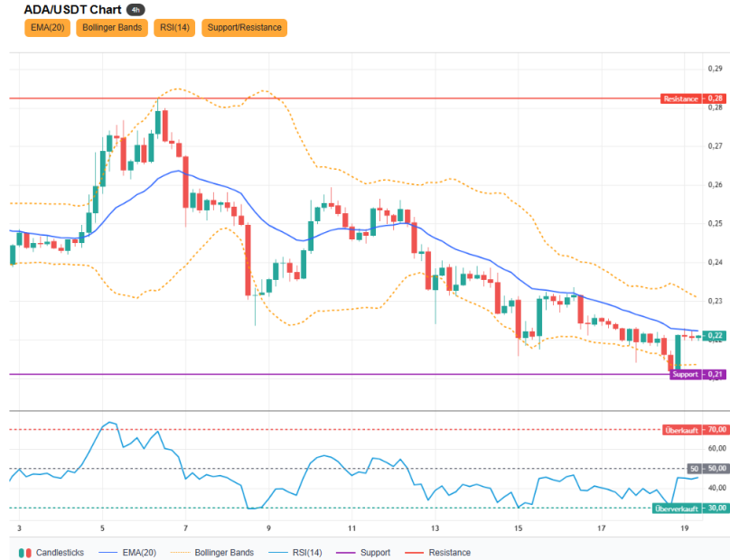Click the green Überverkauft RSI label
Viewport: 730px width, 560px height.
[677, 509]
